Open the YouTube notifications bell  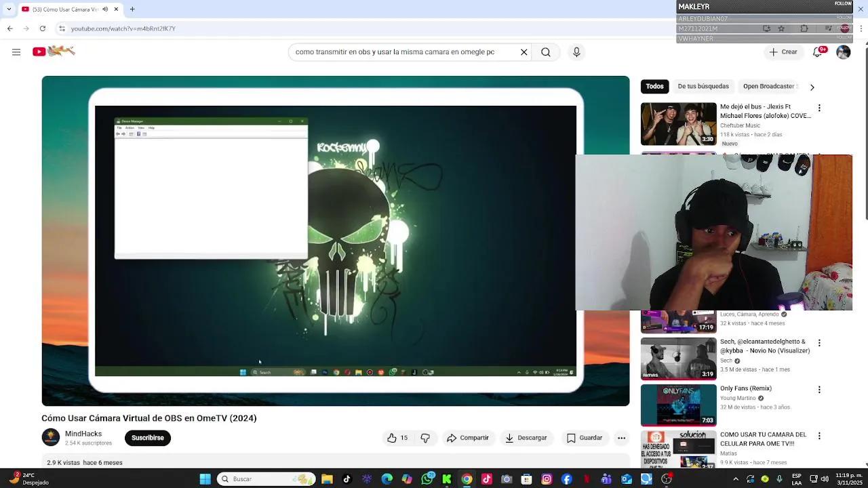(x=818, y=52)
